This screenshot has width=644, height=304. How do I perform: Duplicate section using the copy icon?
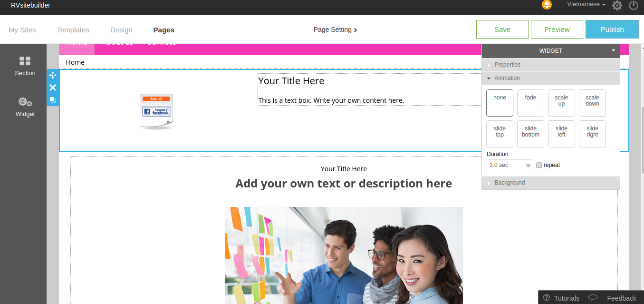(x=53, y=99)
